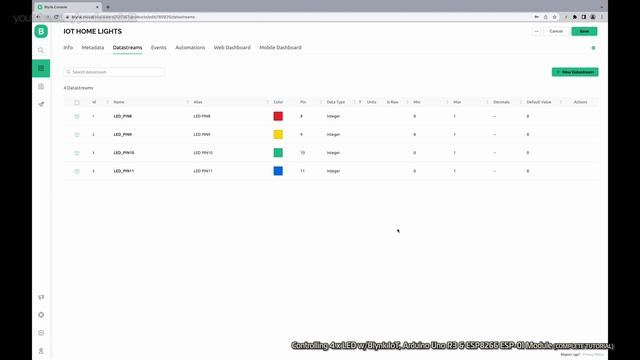Focus the Search datastream input field
Screen dimensions: 640x360
pyautogui.click(x=114, y=72)
